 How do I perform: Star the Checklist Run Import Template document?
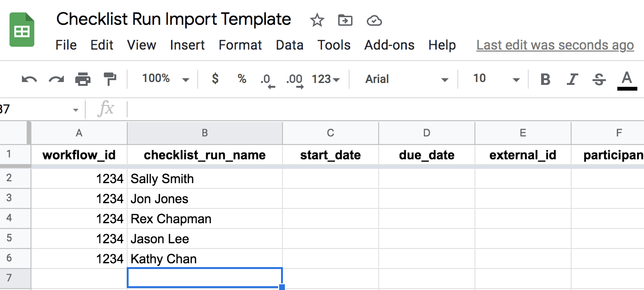point(317,21)
